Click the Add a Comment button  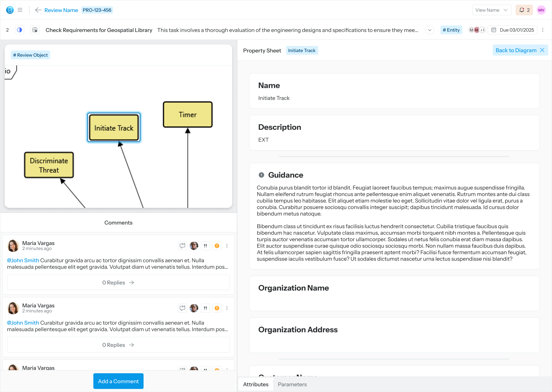118,381
